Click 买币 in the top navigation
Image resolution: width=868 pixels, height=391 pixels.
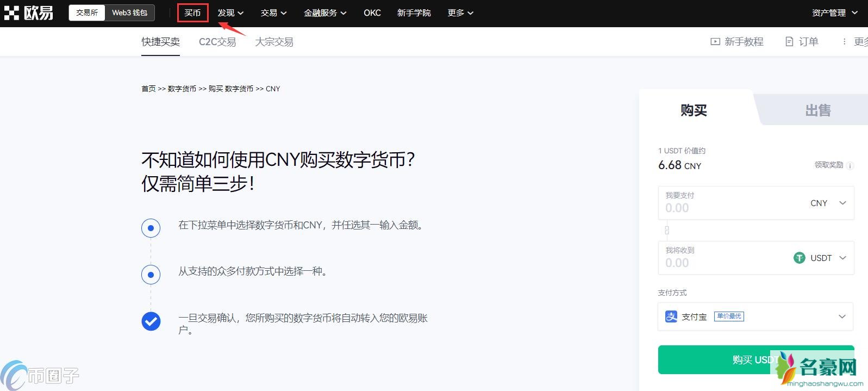(x=192, y=13)
